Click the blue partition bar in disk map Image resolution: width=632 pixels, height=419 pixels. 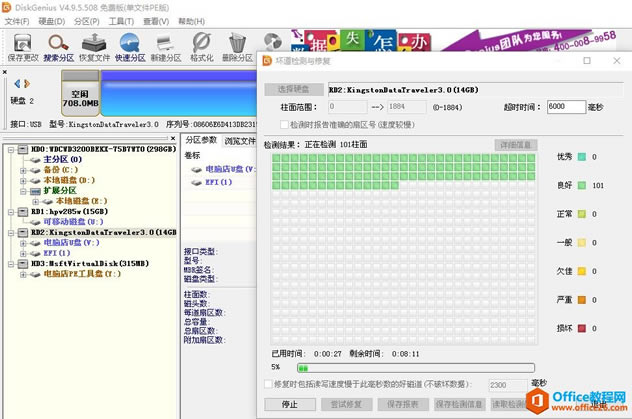pyautogui.click(x=179, y=93)
